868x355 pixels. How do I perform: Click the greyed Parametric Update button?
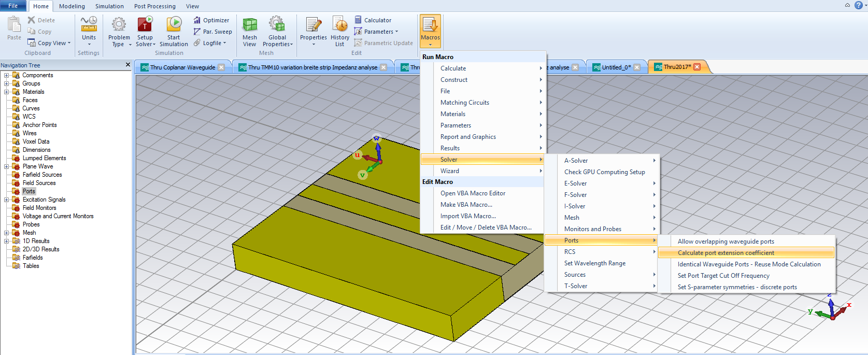[x=383, y=43]
